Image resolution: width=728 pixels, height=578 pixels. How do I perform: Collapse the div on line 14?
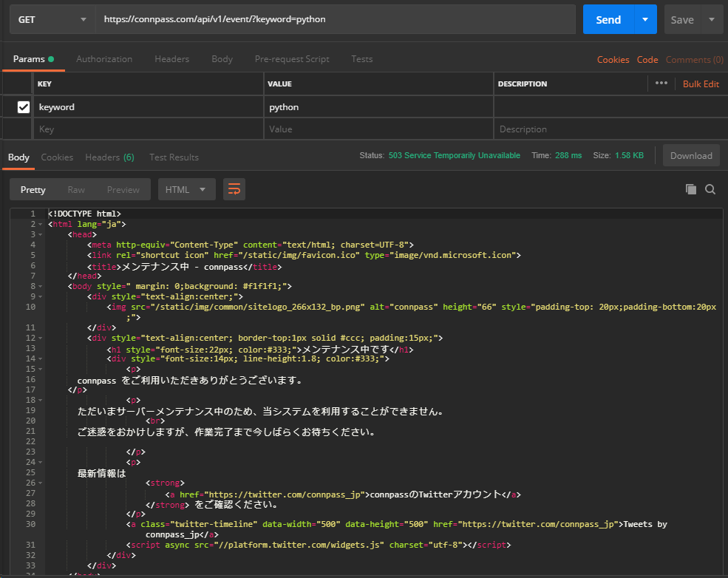click(41, 359)
